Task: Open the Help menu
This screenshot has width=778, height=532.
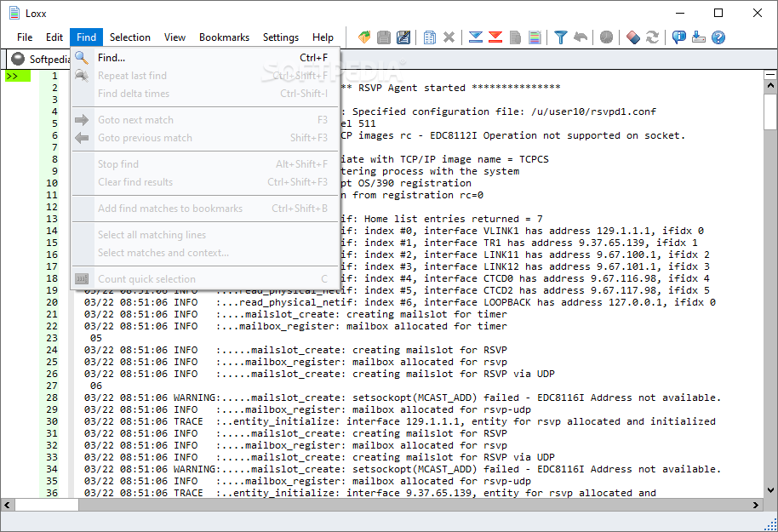Action: coord(323,37)
